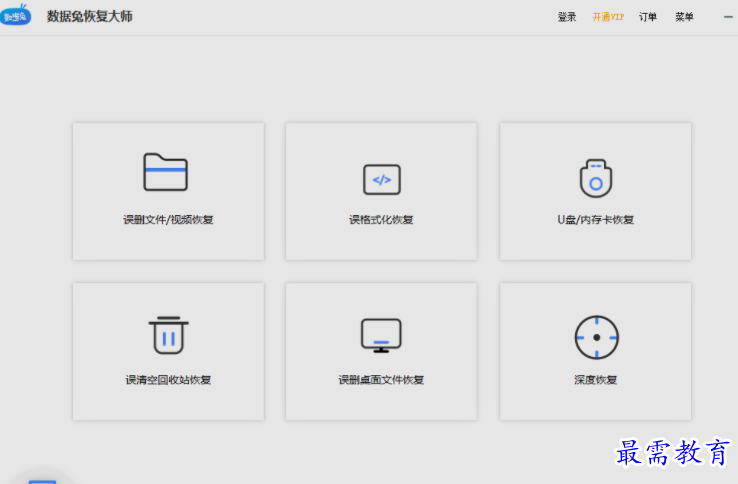The image size is (738, 484).
Task: Open the 订单 orders page
Action: (648, 17)
